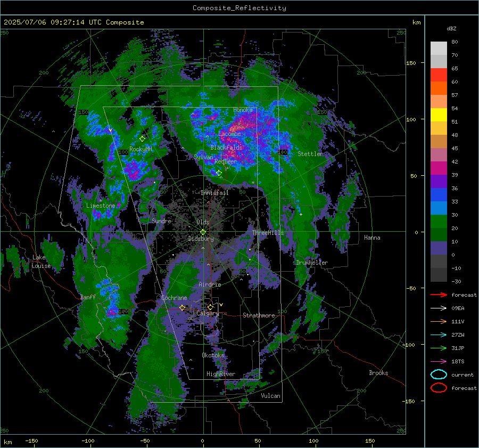Click the Calgary city label
This screenshot has height=448, width=479.
click(x=208, y=313)
